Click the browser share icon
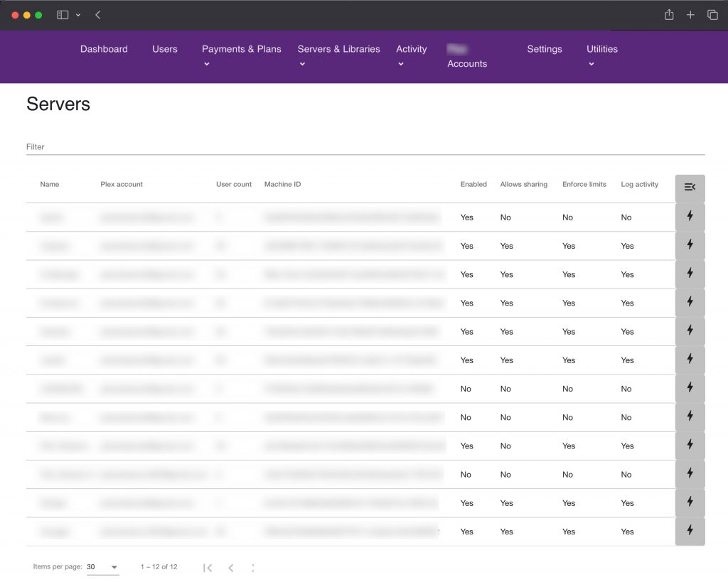Screen dimensions: 728x582 (669, 15)
